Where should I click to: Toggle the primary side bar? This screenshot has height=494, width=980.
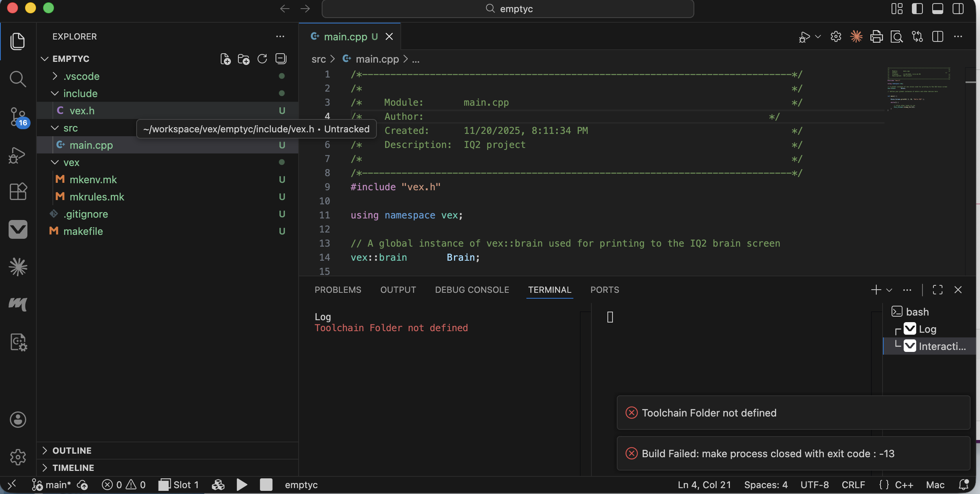(917, 9)
